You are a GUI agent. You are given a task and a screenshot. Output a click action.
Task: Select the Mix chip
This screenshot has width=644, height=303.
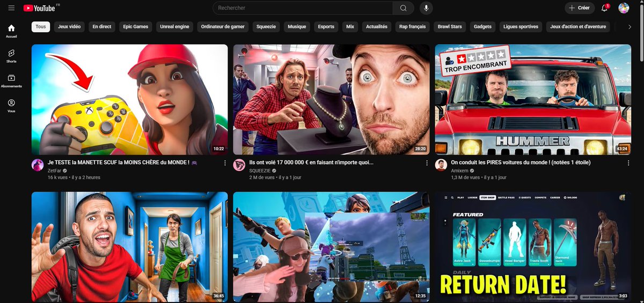click(350, 26)
